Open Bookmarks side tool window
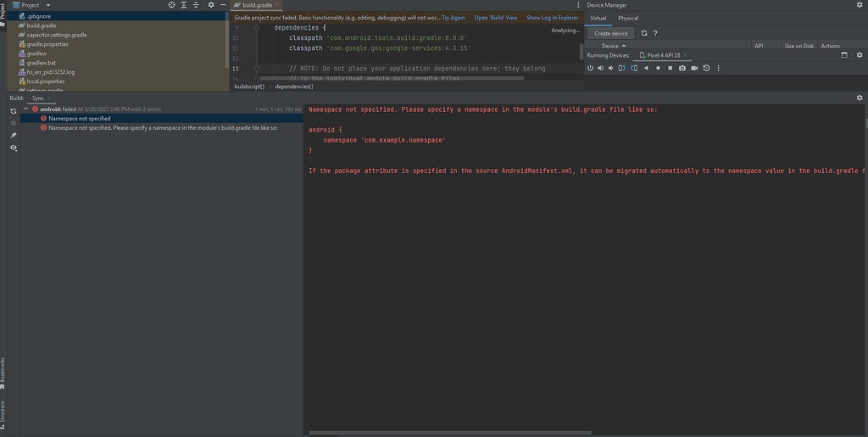Screen dimensions: 868x437 pos(3,373)
